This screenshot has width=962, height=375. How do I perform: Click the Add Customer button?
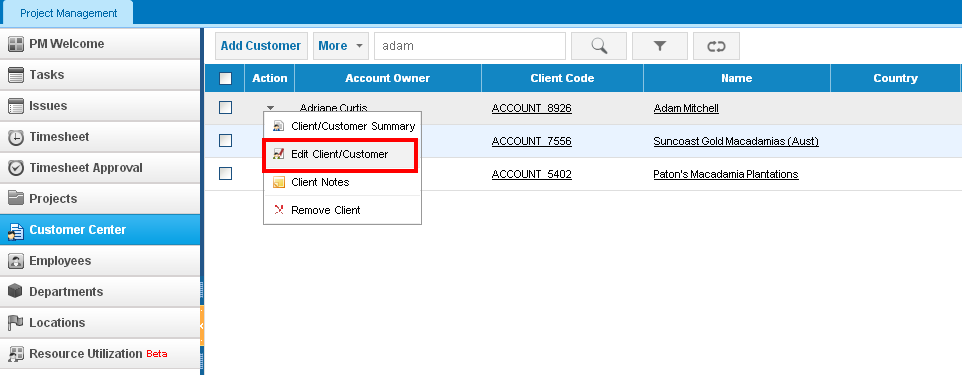[x=261, y=46]
